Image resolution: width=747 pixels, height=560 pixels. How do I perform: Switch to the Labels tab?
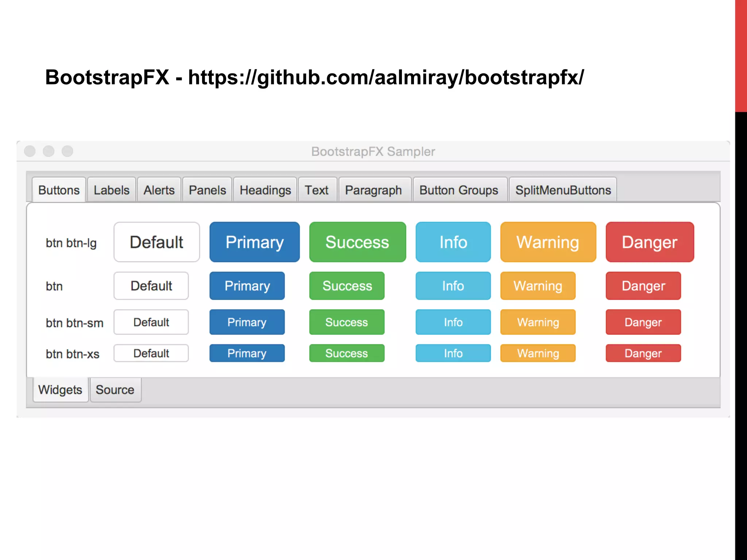tap(111, 190)
